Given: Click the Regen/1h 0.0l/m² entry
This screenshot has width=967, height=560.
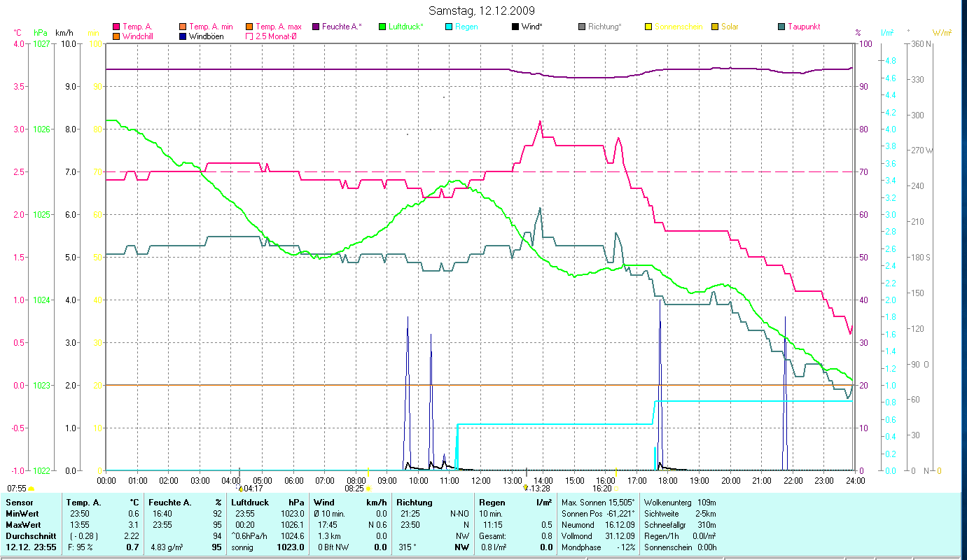Looking at the screenshot, I should (681, 536).
